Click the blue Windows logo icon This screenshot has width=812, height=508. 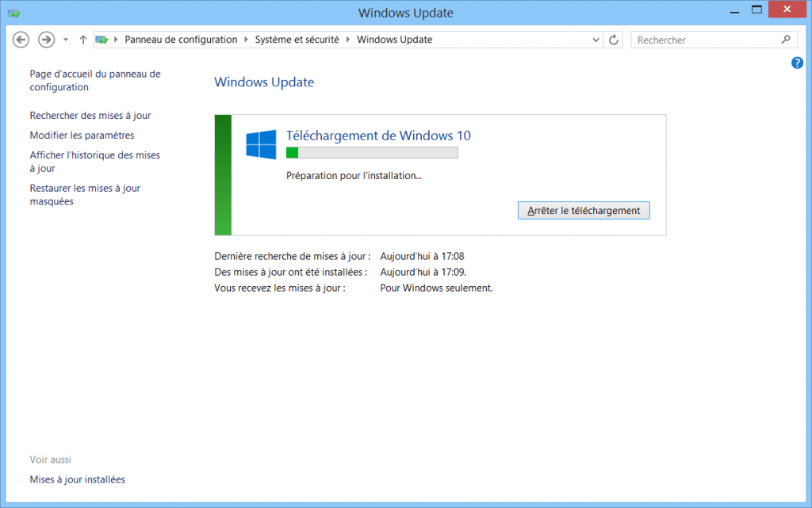261,144
